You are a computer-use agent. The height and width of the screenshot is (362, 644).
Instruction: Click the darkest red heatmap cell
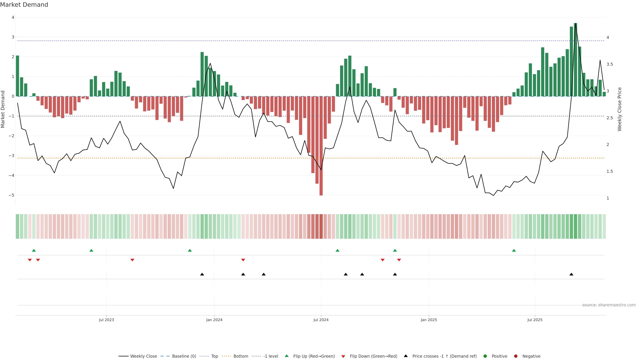(x=321, y=226)
